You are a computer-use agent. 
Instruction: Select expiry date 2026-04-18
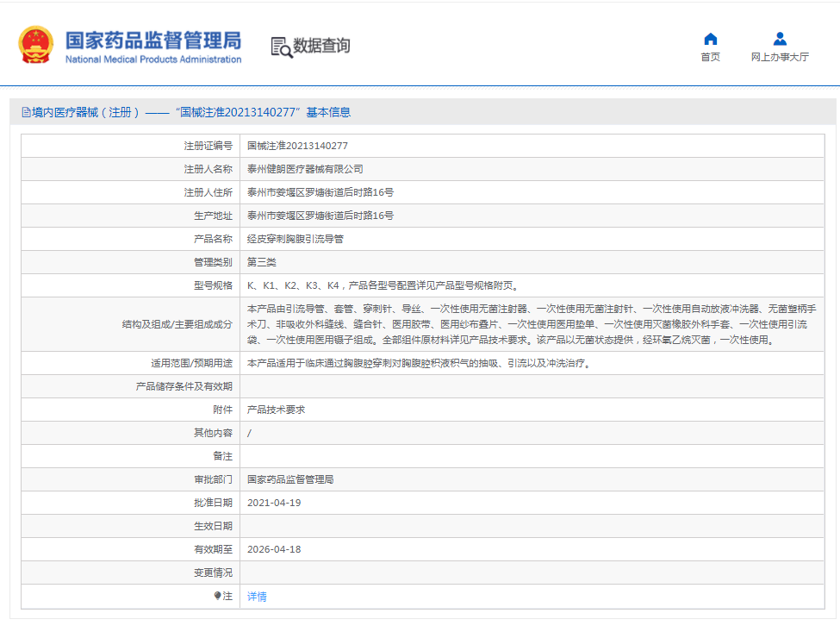274,549
